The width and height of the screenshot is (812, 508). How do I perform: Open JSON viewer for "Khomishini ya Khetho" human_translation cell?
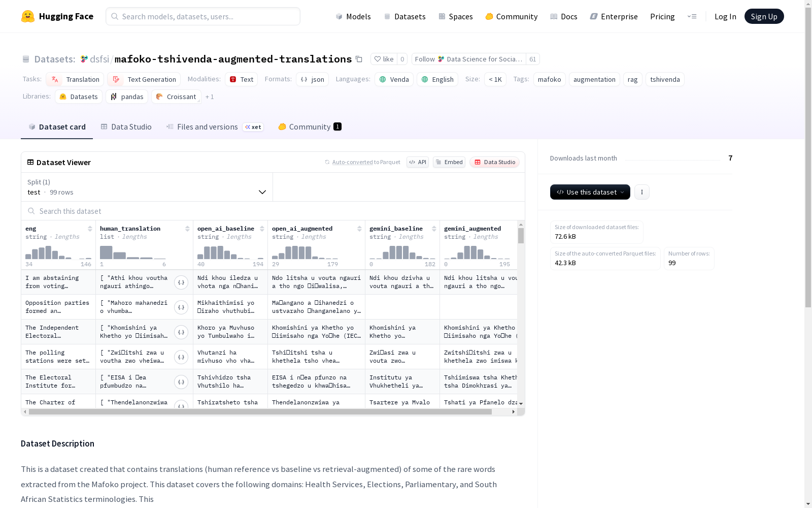pyautogui.click(x=181, y=332)
